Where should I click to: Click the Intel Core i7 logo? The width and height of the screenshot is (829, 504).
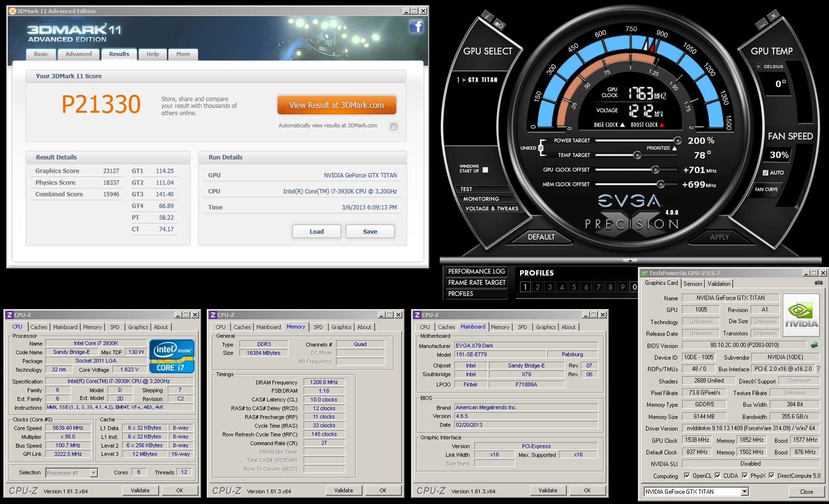point(172,356)
